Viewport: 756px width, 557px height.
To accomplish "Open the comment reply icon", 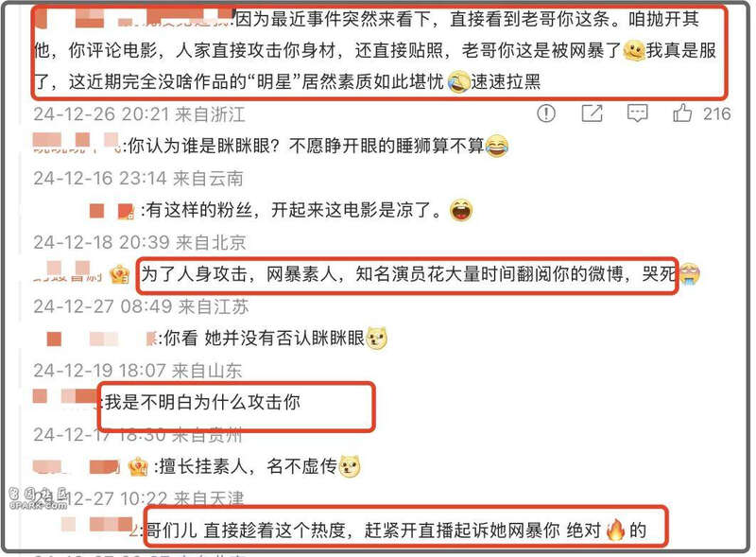I will [x=637, y=113].
